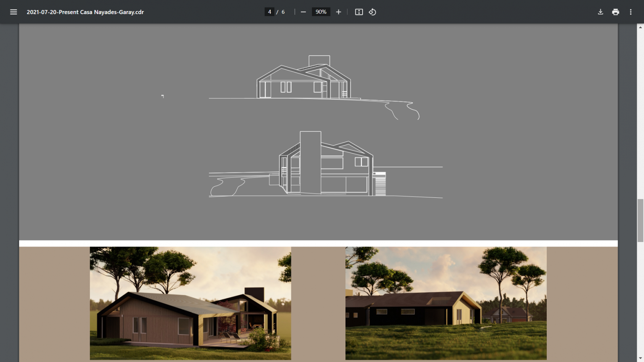The height and width of the screenshot is (362, 644).
Task: Click the lower house elevation with chimney
Action: pos(326,165)
